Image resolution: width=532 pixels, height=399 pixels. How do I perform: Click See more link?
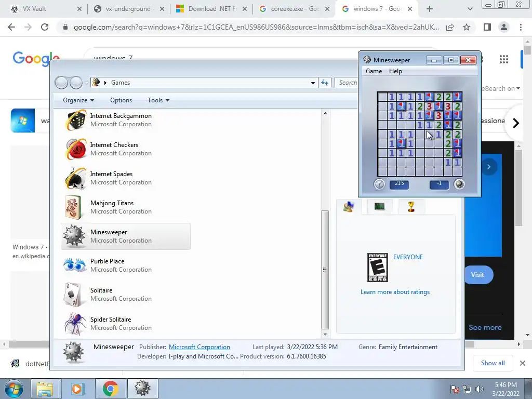(485, 327)
